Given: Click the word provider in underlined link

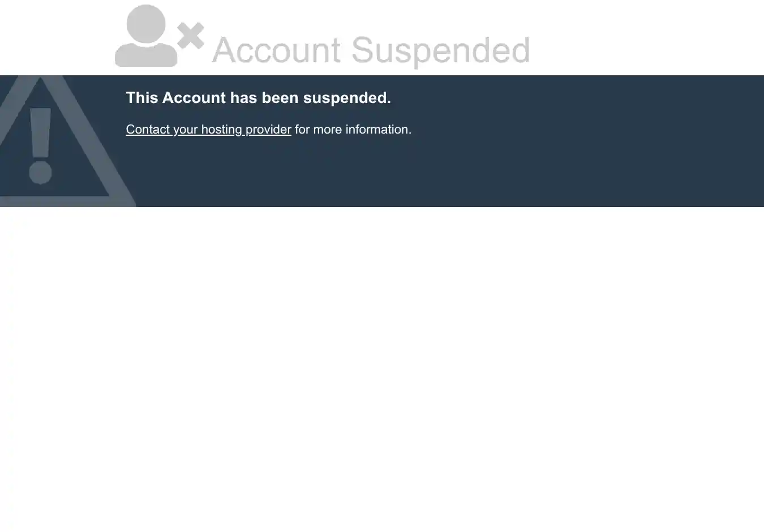Looking at the screenshot, I should (x=268, y=130).
